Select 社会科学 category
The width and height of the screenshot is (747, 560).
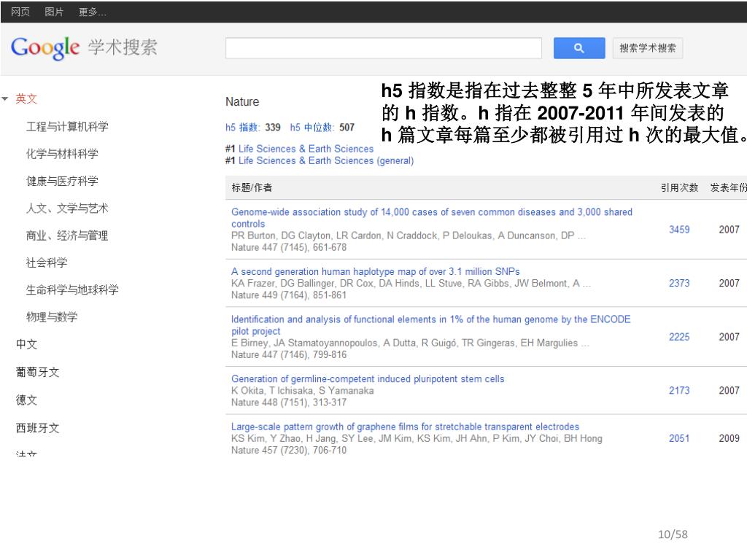(47, 262)
